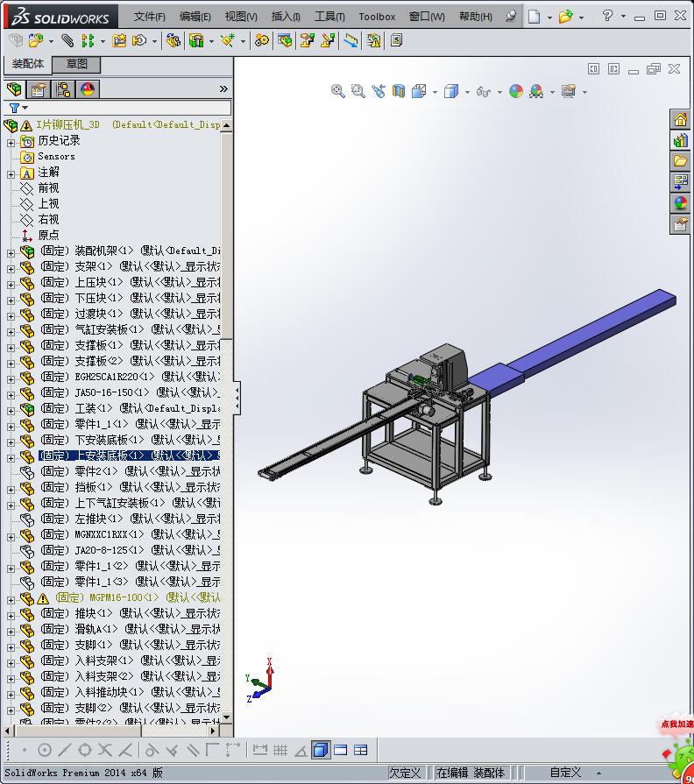Screen dimensions: 694x784
Task: Click the Smart Fasteners icon
Action: pos(119,40)
